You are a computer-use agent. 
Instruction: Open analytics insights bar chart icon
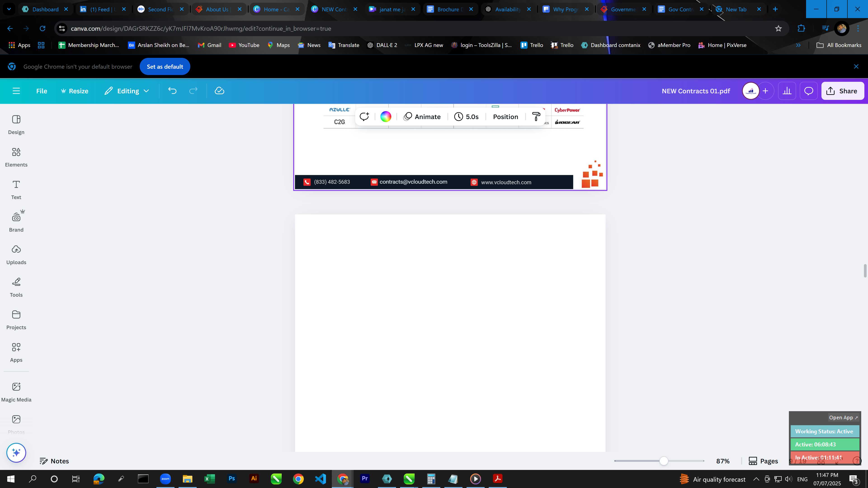point(787,91)
